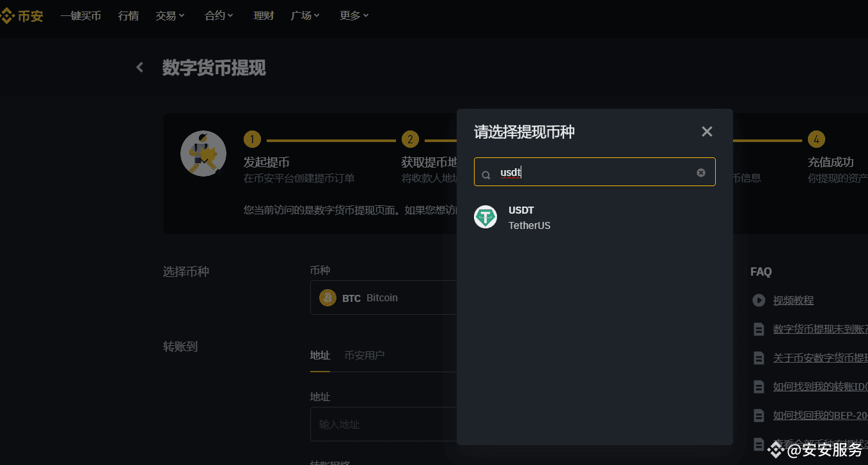
Task: Open the 如何找到我的转账ID FAQ link
Action: point(821,387)
